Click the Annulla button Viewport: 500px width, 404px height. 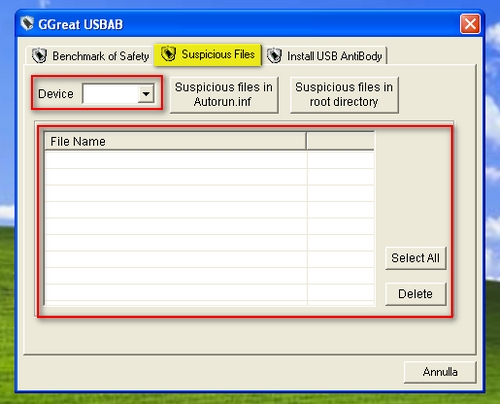(440, 372)
